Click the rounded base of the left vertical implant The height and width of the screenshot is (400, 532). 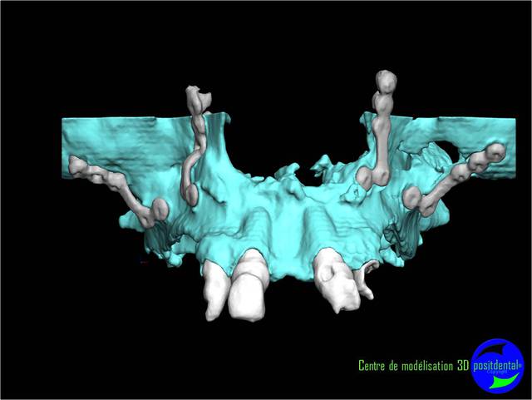point(190,195)
